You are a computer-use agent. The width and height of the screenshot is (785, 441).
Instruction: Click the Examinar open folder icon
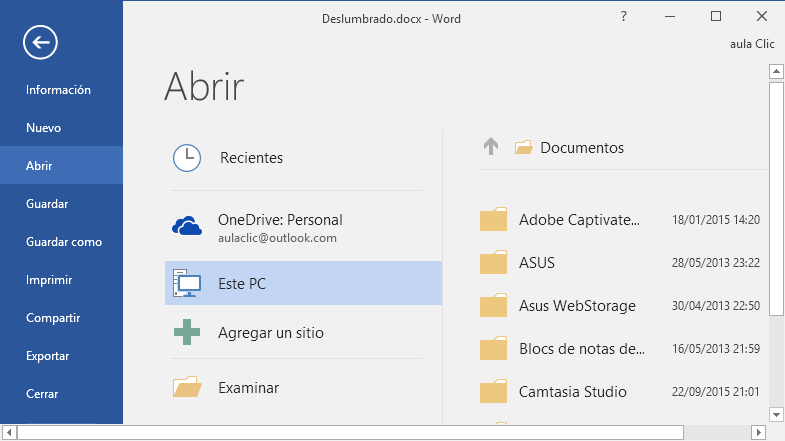click(187, 386)
